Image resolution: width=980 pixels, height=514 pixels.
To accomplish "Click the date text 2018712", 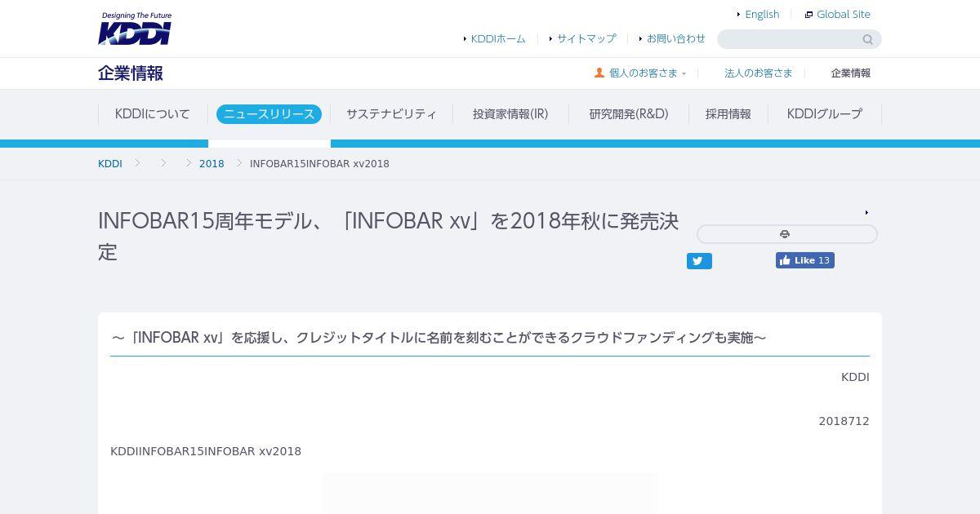I will tap(844, 421).
